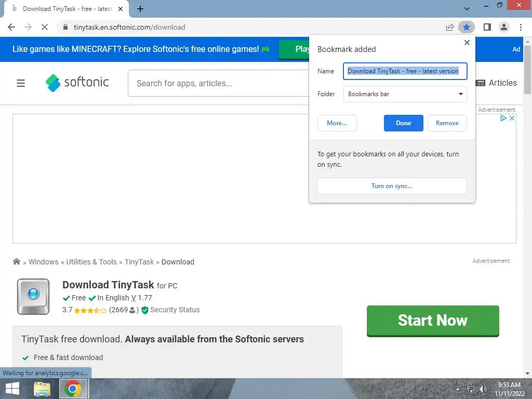The image size is (532, 399).
Task: Open the AdChoices triangle icon
Action: click(503, 118)
